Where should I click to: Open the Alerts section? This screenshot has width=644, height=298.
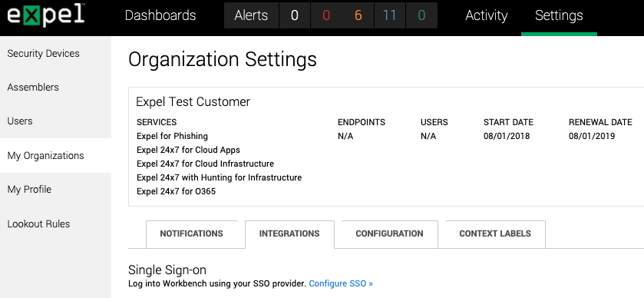251,15
